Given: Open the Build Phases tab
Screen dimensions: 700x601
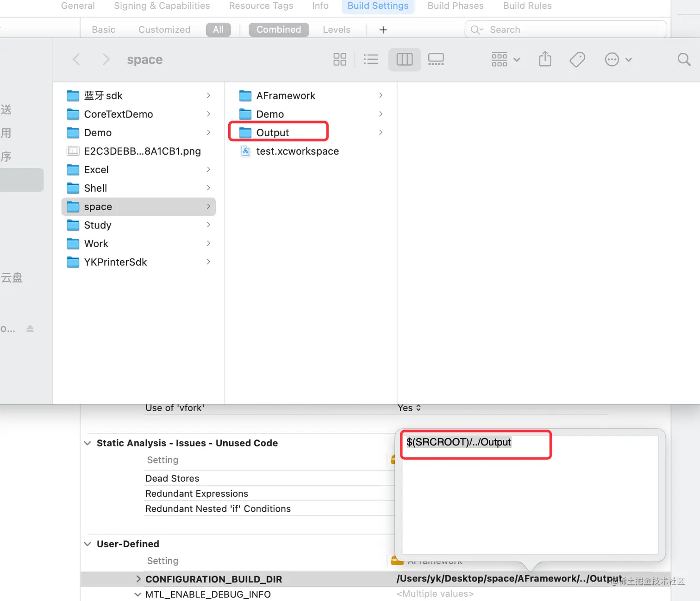Looking at the screenshot, I should coord(456,6).
